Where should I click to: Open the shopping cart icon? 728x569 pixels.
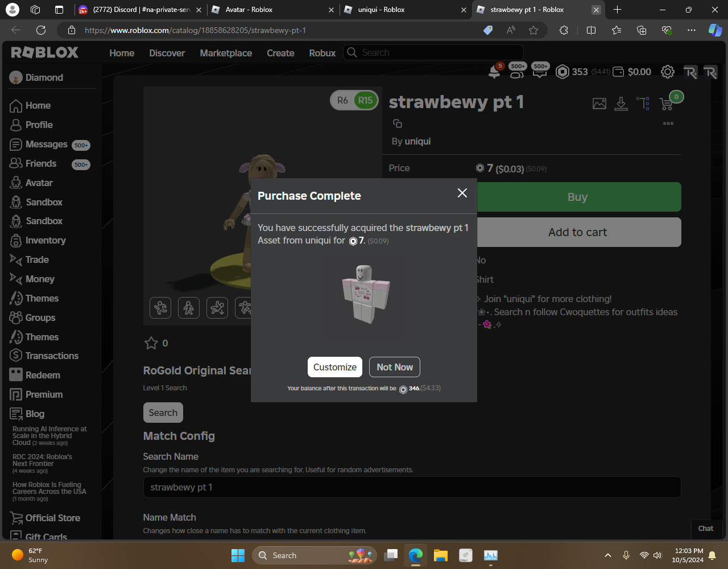(x=666, y=104)
